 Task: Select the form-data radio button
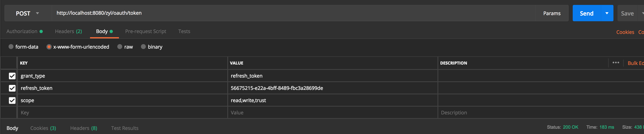[11, 47]
